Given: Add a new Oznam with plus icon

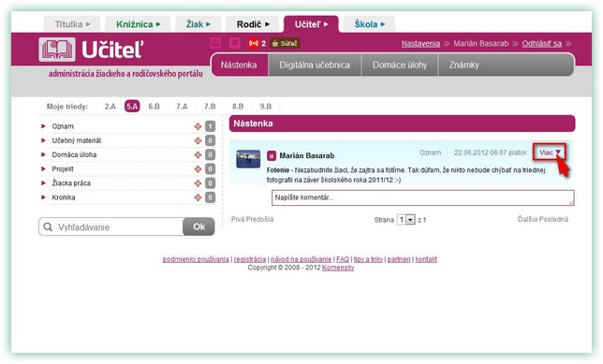Looking at the screenshot, I should pos(198,126).
